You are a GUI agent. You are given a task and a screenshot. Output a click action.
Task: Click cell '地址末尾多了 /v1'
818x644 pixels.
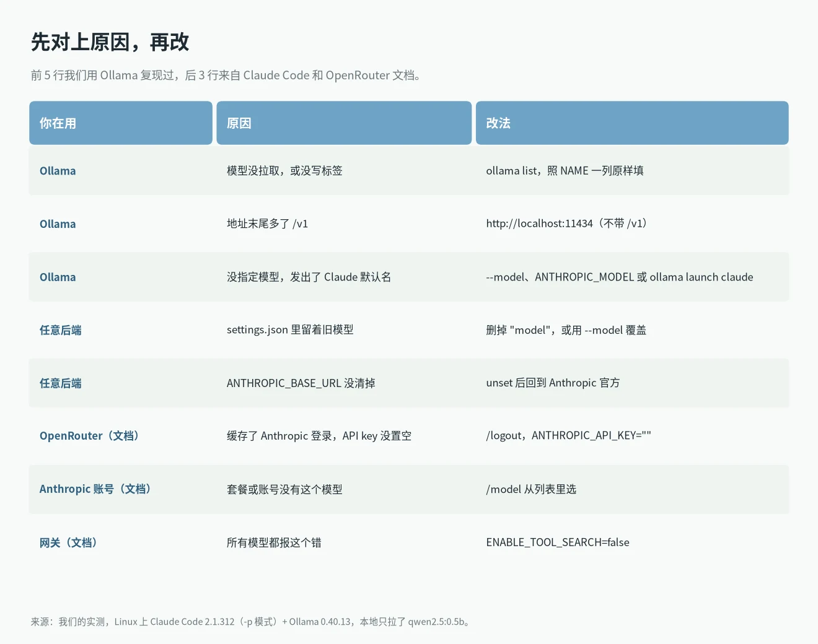click(x=267, y=224)
